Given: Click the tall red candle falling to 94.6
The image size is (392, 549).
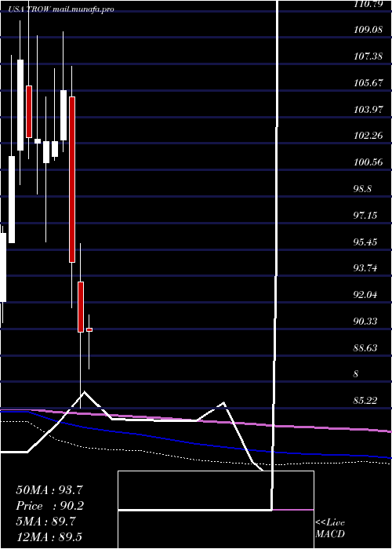Looking at the screenshot, I should click(x=72, y=180).
